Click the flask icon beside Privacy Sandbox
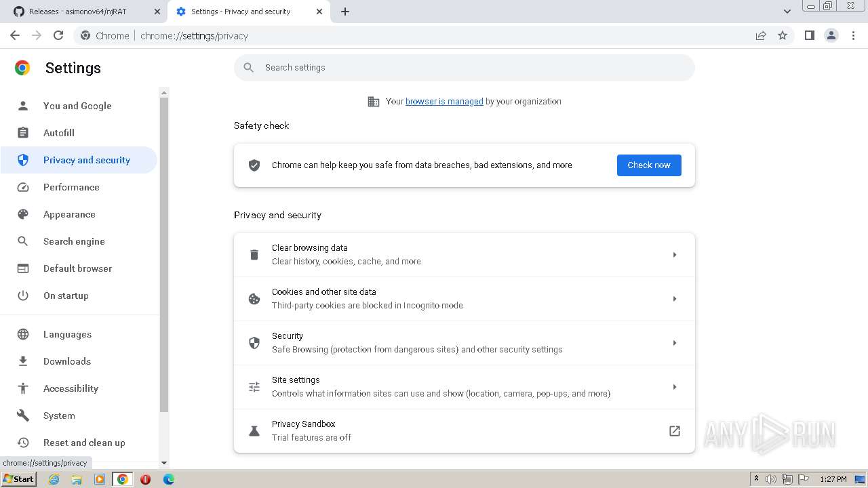868x488 pixels. [x=254, y=431]
